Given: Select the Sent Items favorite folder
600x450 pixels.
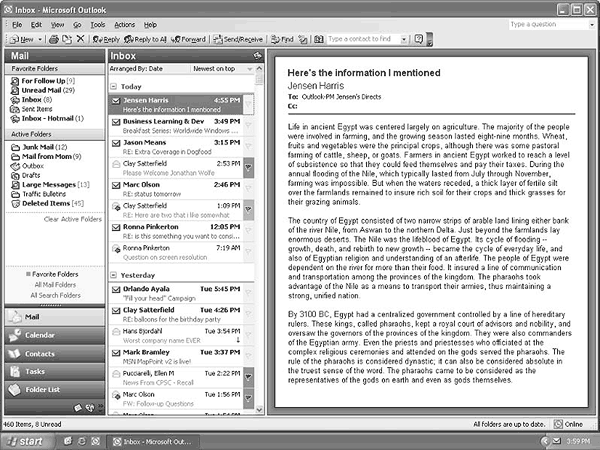Looking at the screenshot, I should [x=31, y=109].
